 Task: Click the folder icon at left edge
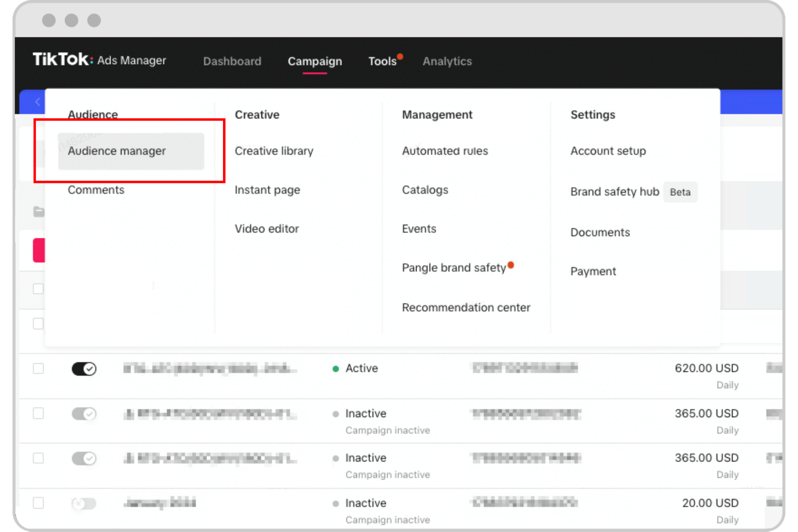[38, 212]
